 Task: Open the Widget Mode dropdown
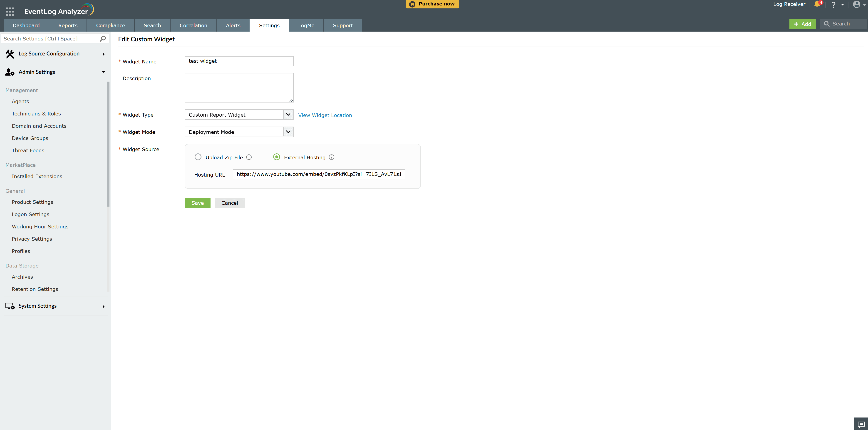tap(288, 132)
